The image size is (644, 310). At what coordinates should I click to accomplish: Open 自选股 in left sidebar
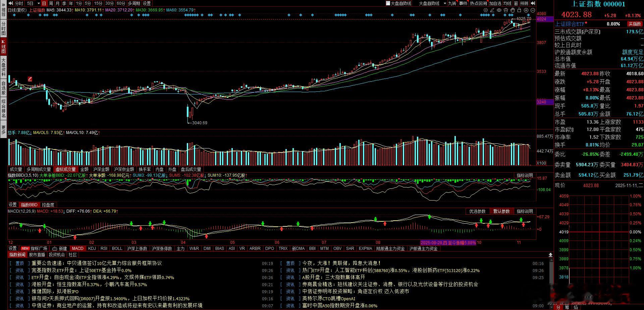[3, 88]
